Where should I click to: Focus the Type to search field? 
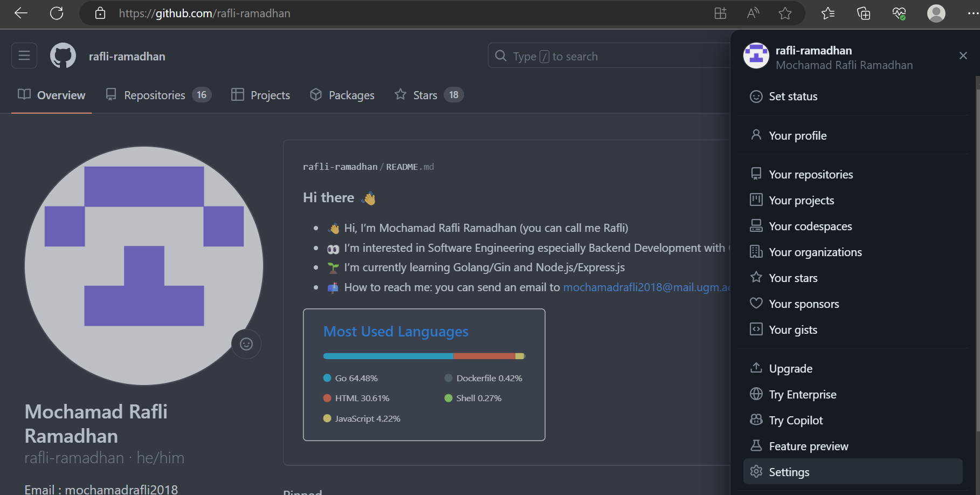(609, 56)
